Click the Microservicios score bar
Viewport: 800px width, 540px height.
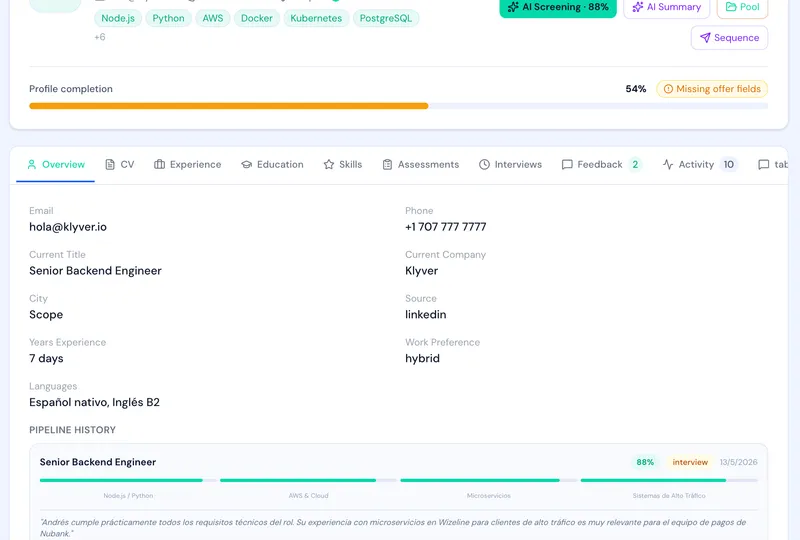pos(489,480)
